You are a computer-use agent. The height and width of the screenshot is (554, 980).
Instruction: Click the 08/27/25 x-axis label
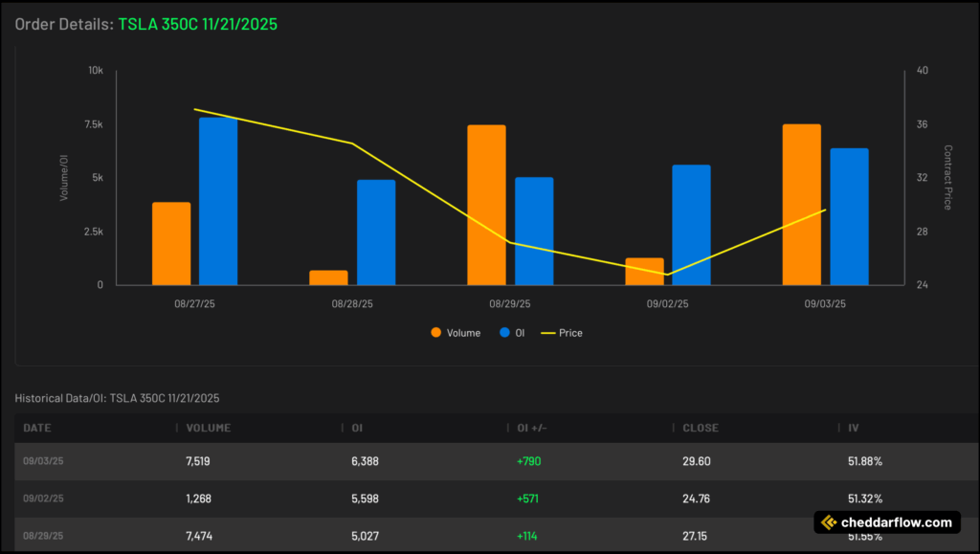(194, 304)
